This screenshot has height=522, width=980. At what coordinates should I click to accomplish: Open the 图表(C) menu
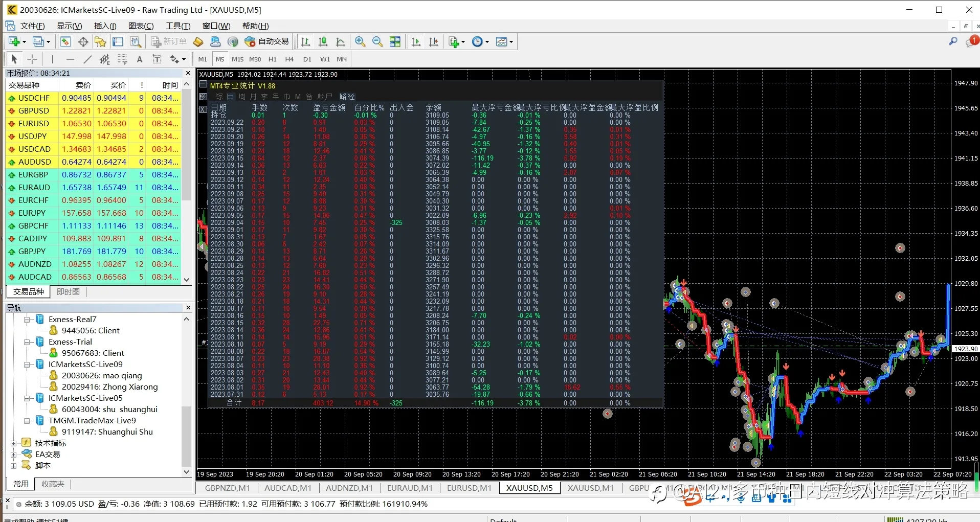(141, 26)
